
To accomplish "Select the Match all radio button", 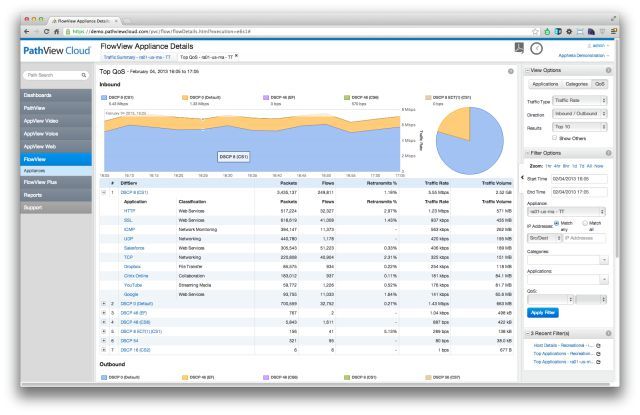I will (585, 223).
